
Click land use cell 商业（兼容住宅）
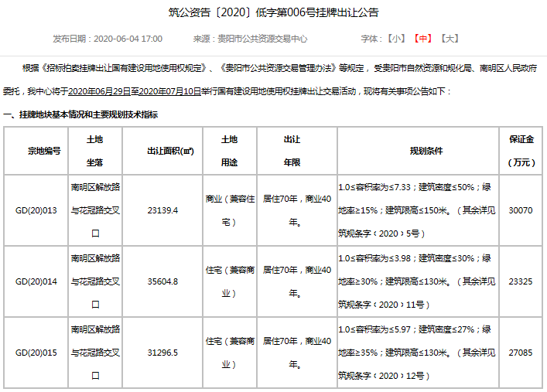pyautogui.click(x=230, y=210)
